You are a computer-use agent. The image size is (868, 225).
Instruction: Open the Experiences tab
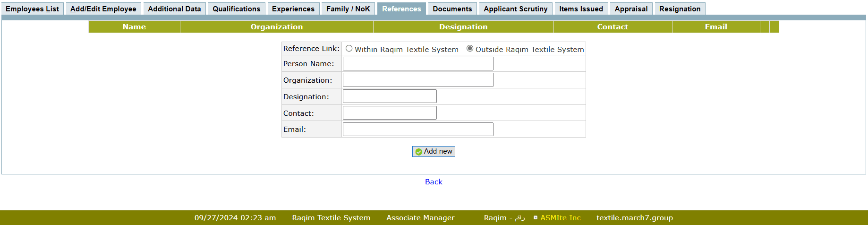point(293,9)
